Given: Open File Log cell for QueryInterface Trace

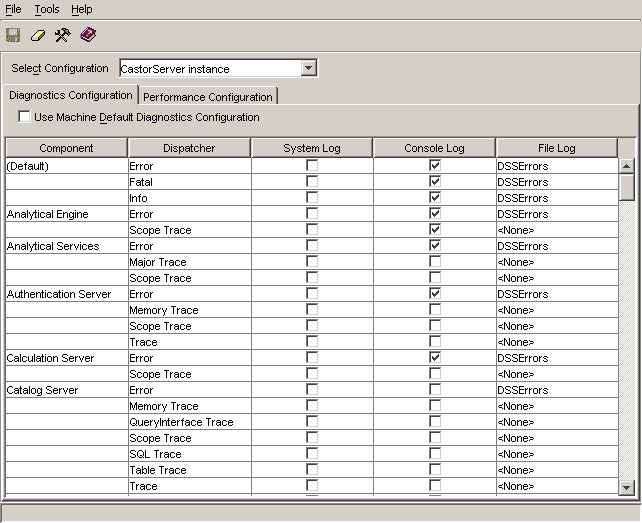Looking at the screenshot, I should (x=556, y=422).
